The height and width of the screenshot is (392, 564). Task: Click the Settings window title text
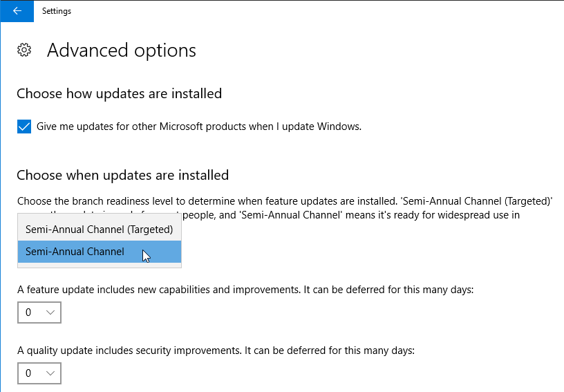point(57,11)
